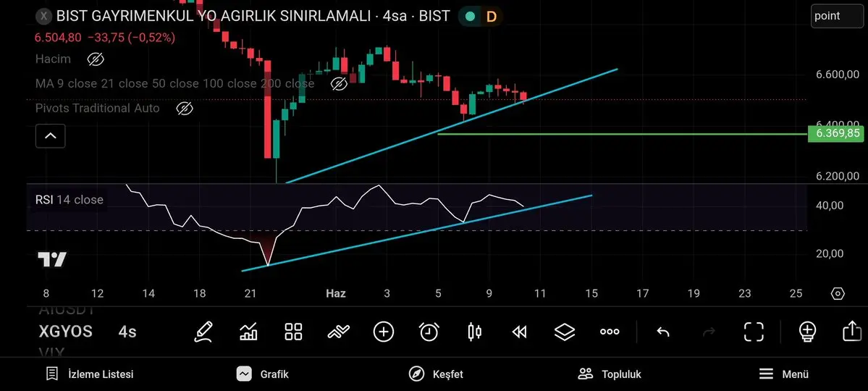Open the lightbulb ideas icon
The width and height of the screenshot is (868, 391).
tap(808, 332)
